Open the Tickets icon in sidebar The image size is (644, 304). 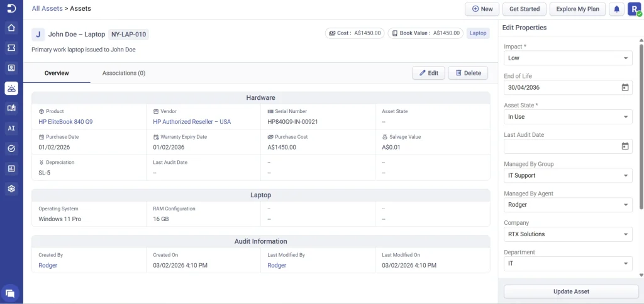(11, 48)
